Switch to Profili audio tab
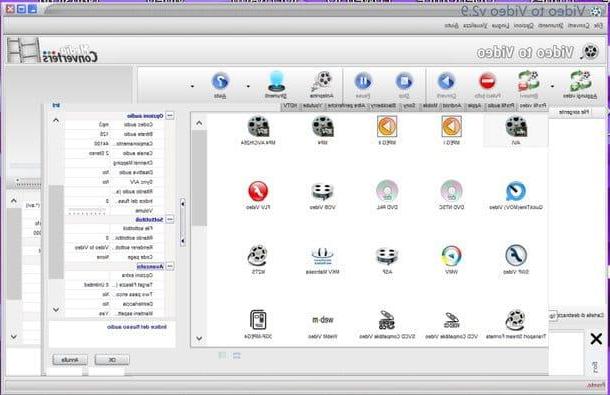 [x=501, y=105]
